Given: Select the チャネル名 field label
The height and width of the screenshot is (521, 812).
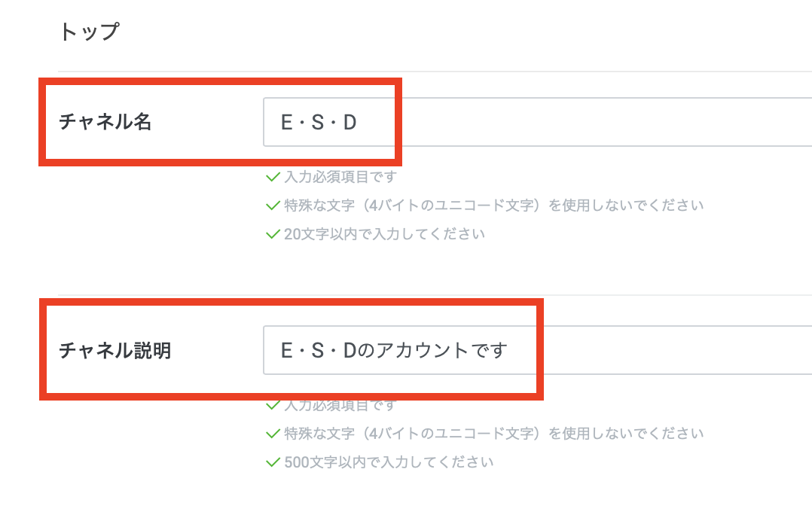Looking at the screenshot, I should tap(105, 122).
